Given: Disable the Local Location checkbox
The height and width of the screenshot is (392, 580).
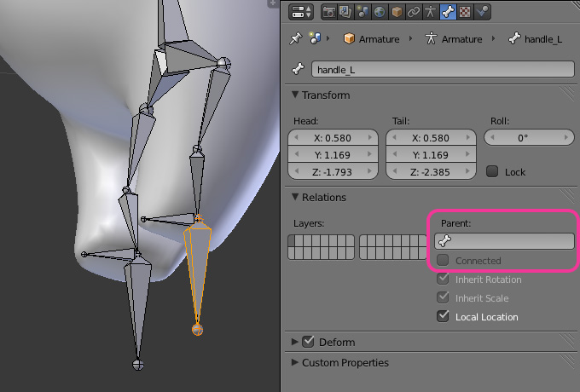Looking at the screenshot, I should [443, 317].
